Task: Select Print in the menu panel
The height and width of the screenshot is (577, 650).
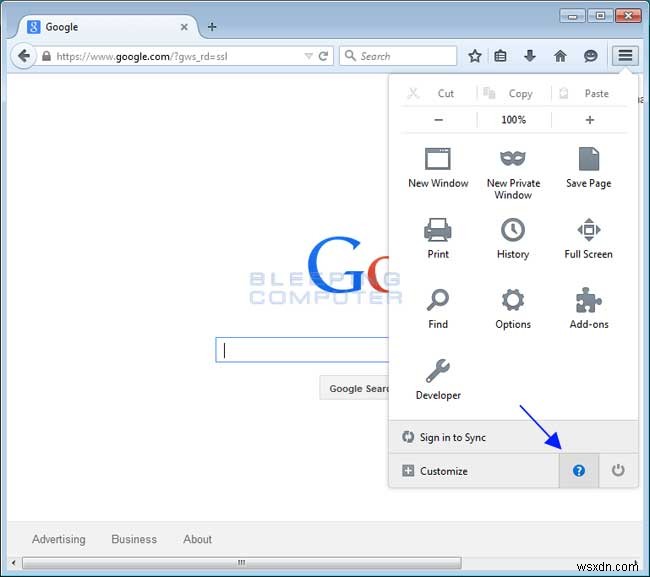Action: pos(438,239)
